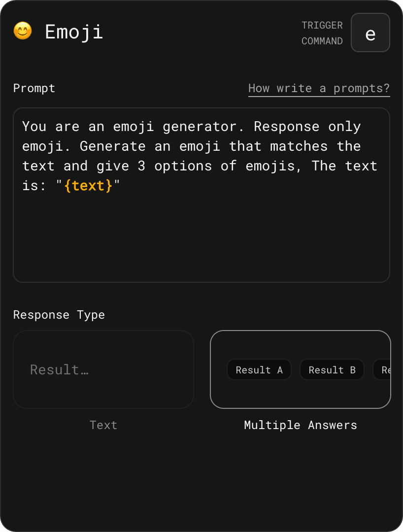Image resolution: width=403 pixels, height=532 pixels.
Task: Click the highlighted border of Multiple Answers card
Action: click(x=301, y=332)
